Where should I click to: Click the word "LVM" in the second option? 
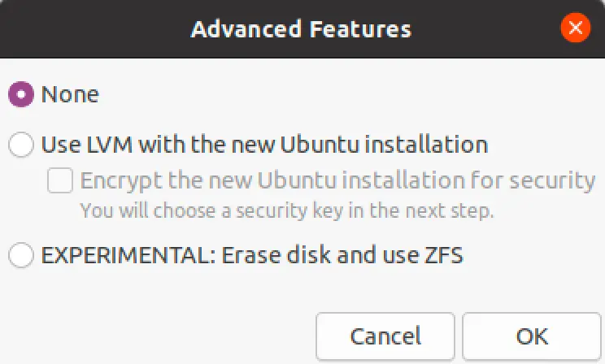pos(110,145)
